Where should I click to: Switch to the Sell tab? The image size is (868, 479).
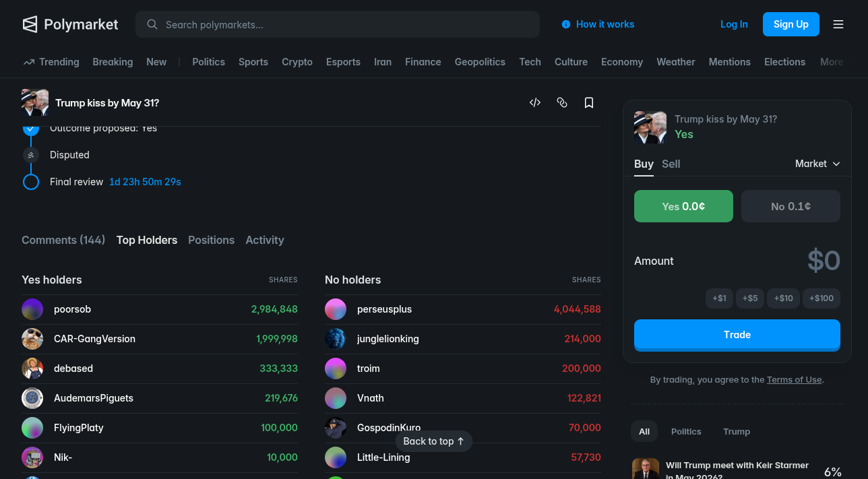click(x=671, y=164)
